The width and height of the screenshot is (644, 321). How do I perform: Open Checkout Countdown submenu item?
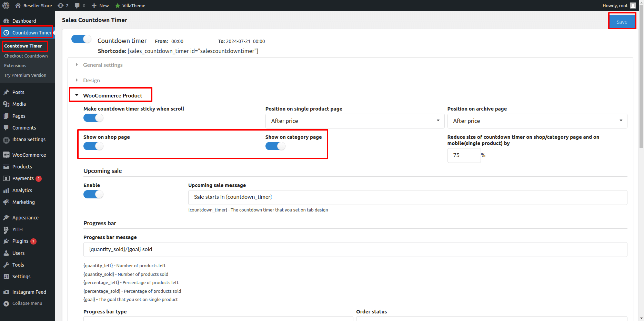click(x=26, y=56)
